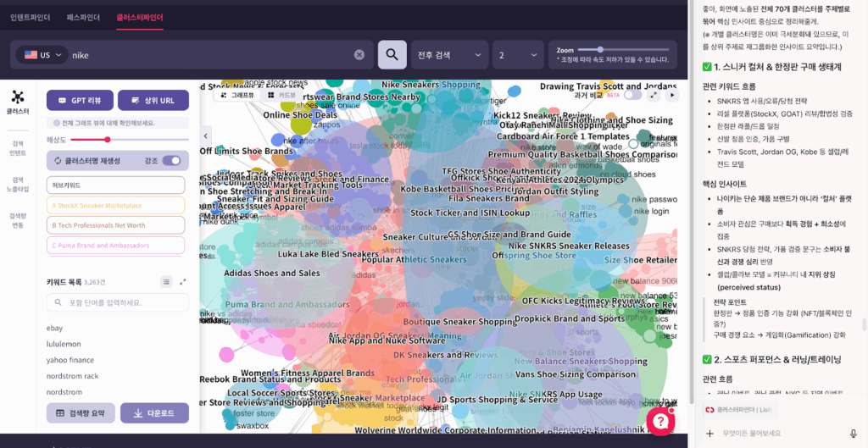The width and height of the screenshot is (868, 448).
Task: Clear the nike search text
Action: tap(359, 55)
